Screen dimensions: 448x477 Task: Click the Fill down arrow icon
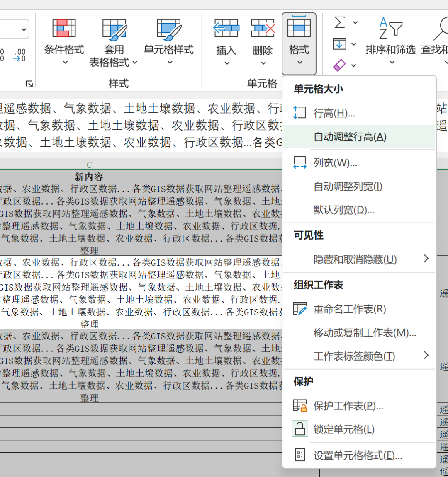point(340,44)
